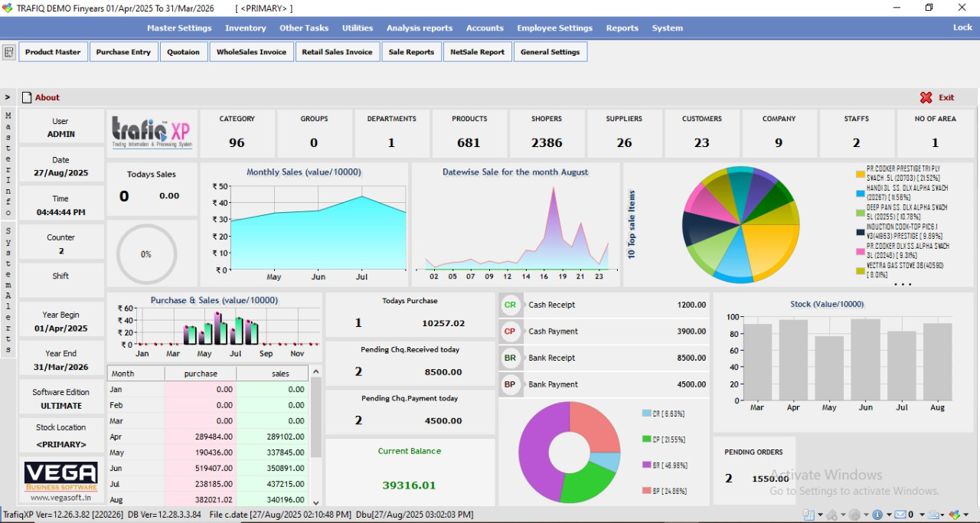980x523 pixels.
Task: Click the red X Exit icon
Action: pyautogui.click(x=926, y=97)
